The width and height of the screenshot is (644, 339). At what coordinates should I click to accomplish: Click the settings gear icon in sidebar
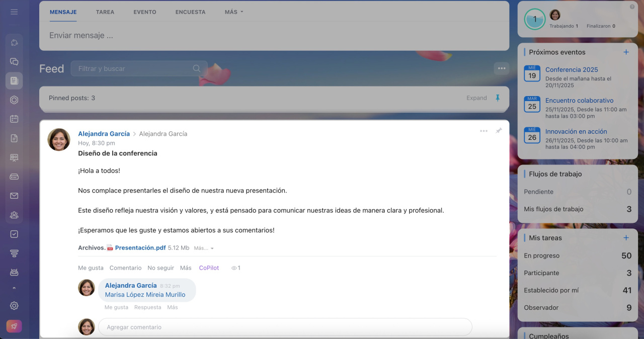point(14,306)
